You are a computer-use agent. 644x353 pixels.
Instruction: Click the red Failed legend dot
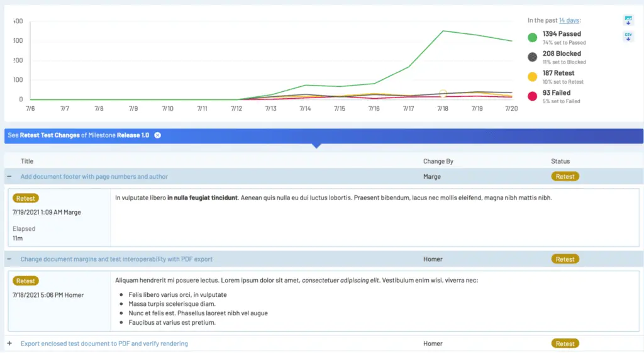[532, 96]
